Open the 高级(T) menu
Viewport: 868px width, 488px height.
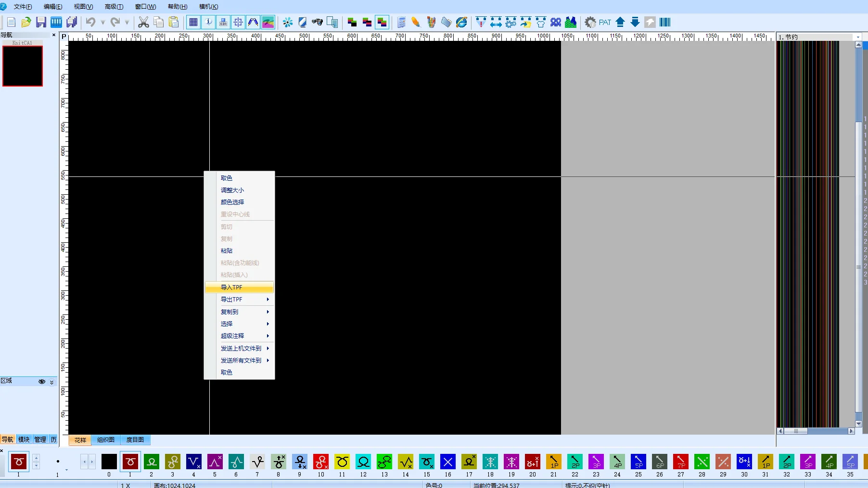(x=114, y=7)
